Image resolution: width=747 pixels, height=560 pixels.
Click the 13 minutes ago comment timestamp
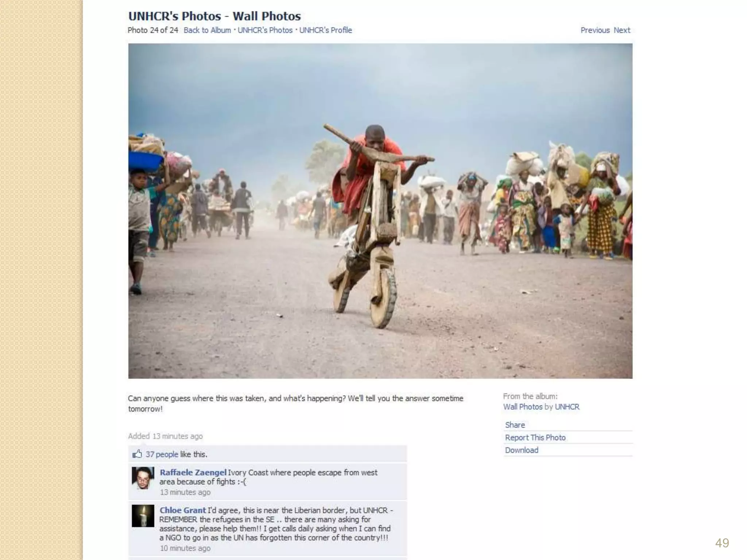[185, 492]
